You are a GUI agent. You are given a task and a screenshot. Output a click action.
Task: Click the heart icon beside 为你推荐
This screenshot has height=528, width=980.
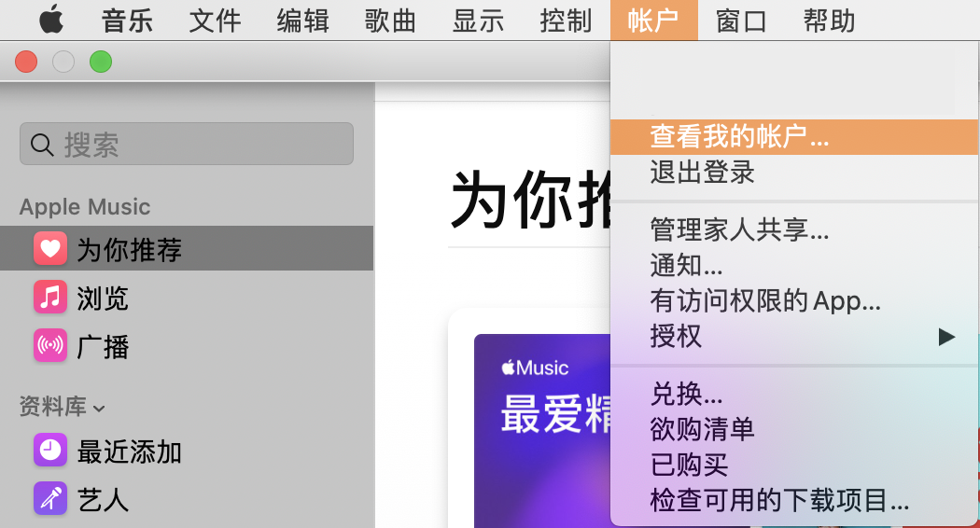[50, 248]
